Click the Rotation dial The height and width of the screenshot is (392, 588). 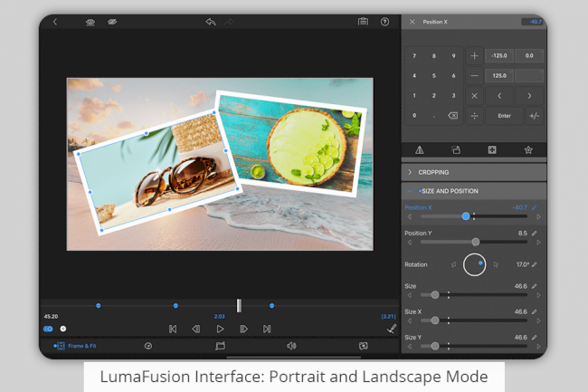pyautogui.click(x=474, y=265)
